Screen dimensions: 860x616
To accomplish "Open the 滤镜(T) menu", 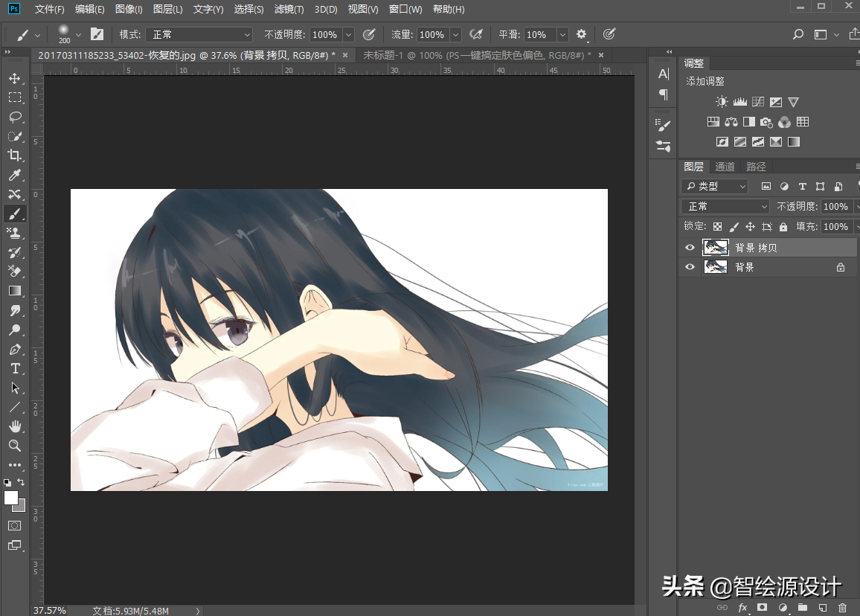I will (289, 10).
